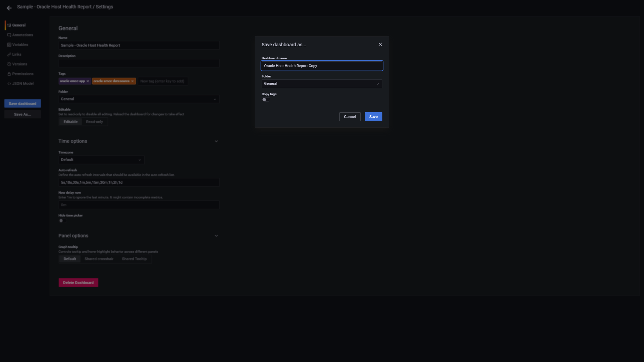Click the back arrow icon
Viewport: 644px width, 362px height.
[9, 8]
